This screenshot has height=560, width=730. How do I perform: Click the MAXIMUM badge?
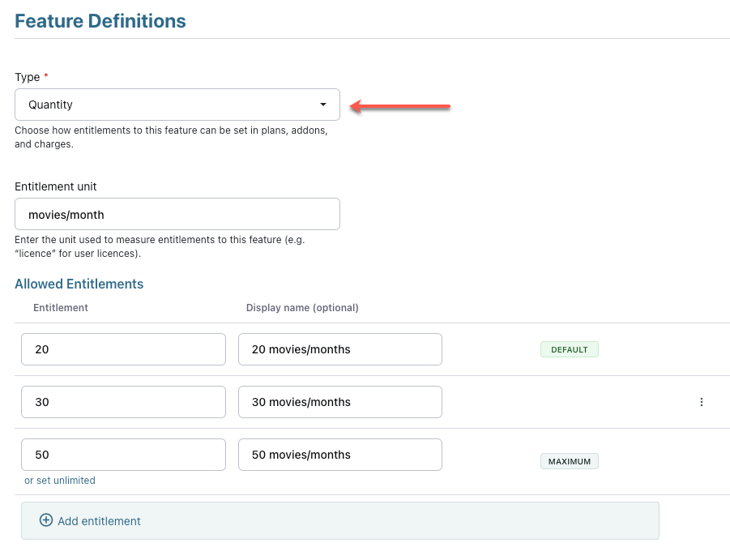(x=569, y=461)
